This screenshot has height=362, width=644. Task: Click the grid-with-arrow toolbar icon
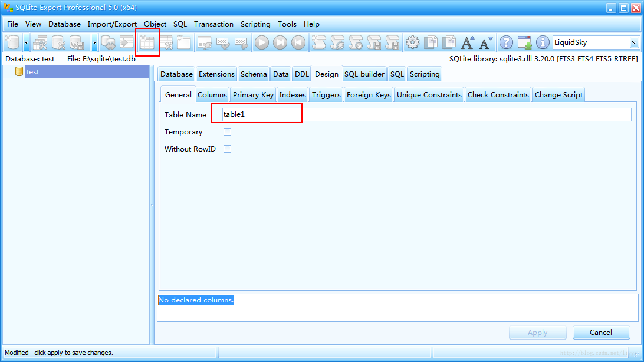241,42
